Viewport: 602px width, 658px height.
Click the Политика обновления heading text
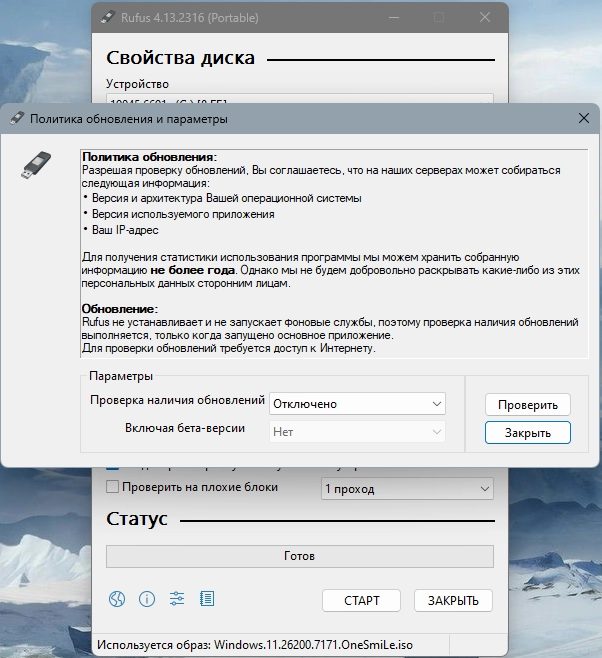[149, 157]
